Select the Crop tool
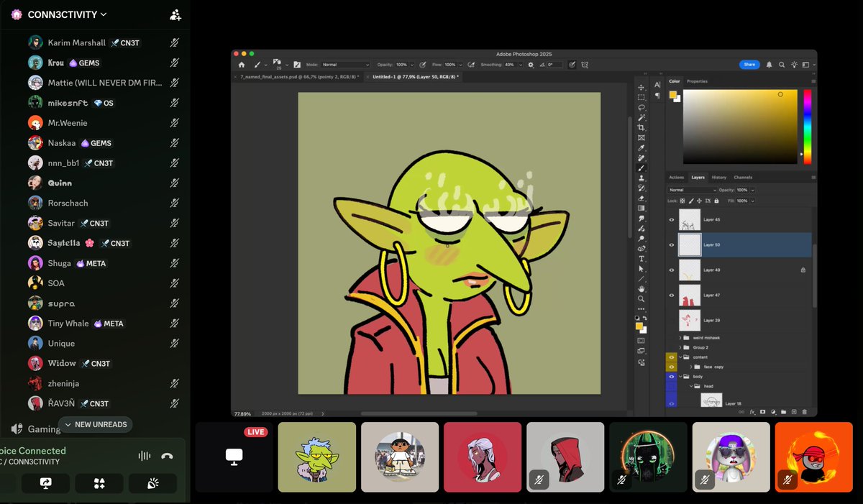This screenshot has height=504, width=863. tap(641, 126)
